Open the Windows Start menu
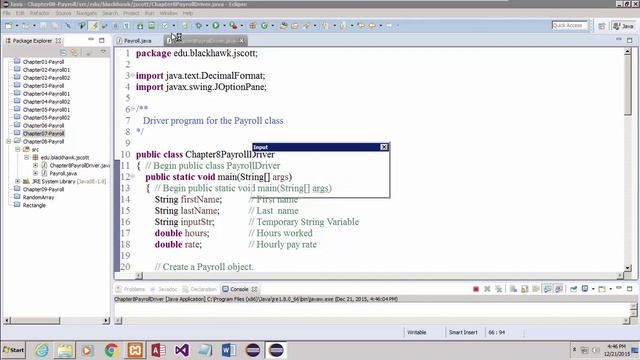Viewport: 640px width, 360px height. click(x=14, y=350)
